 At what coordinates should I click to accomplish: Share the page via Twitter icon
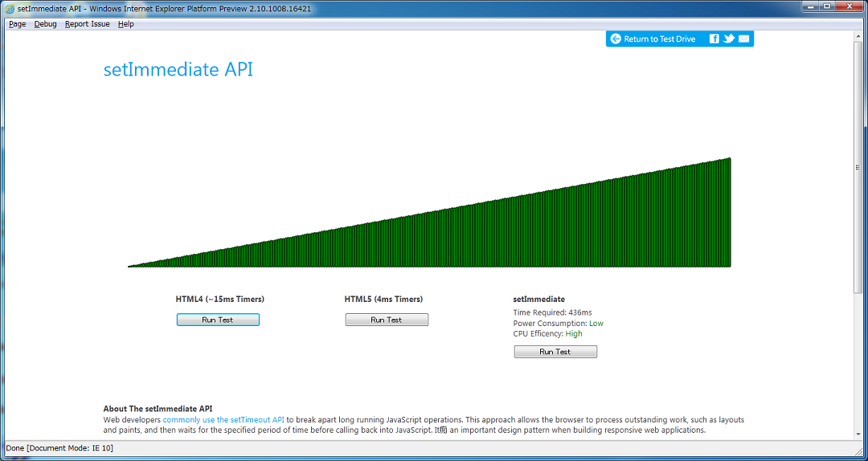pos(729,39)
